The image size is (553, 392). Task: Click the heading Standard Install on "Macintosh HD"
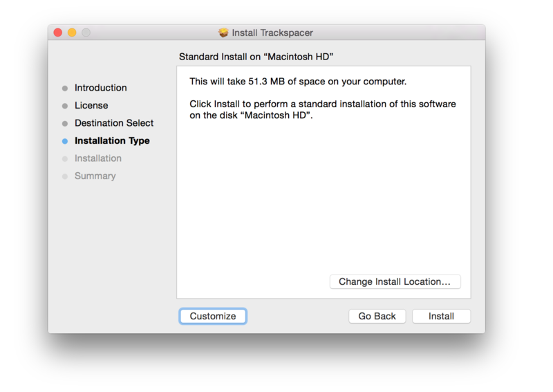(256, 57)
